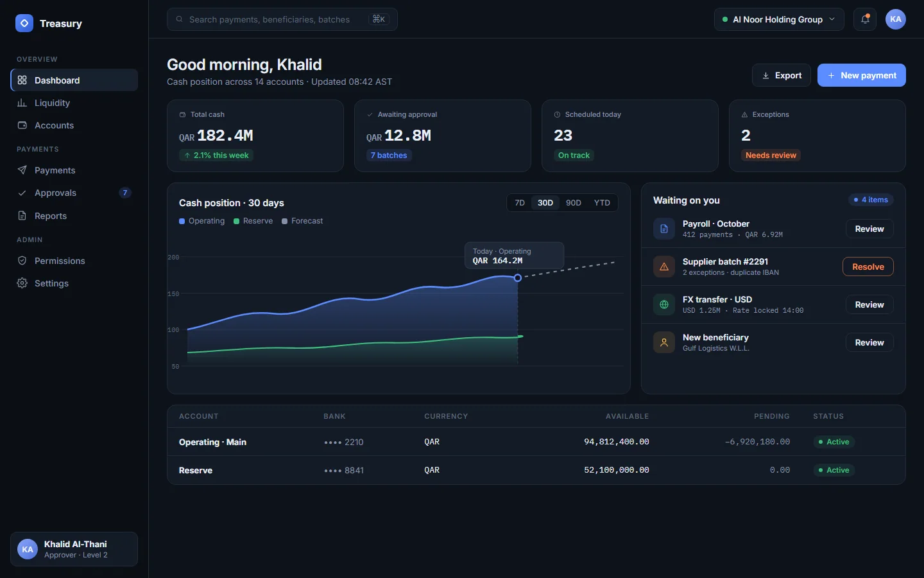
Task: Click the ⌘K shortcut badge
Action: tap(379, 19)
